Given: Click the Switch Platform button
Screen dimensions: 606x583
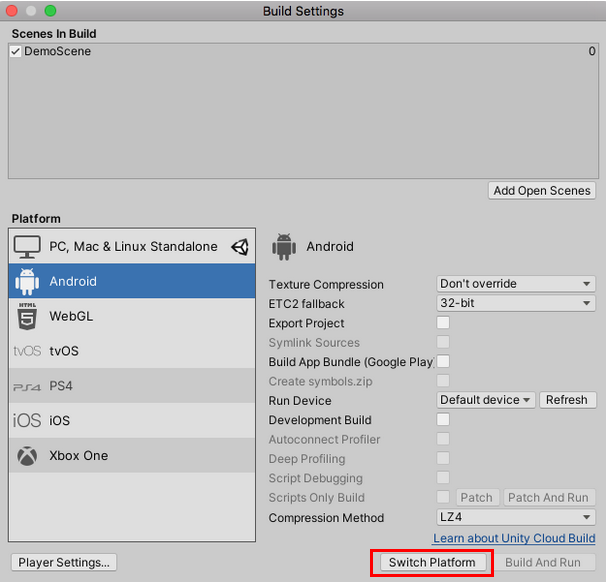Looking at the screenshot, I should [433, 563].
